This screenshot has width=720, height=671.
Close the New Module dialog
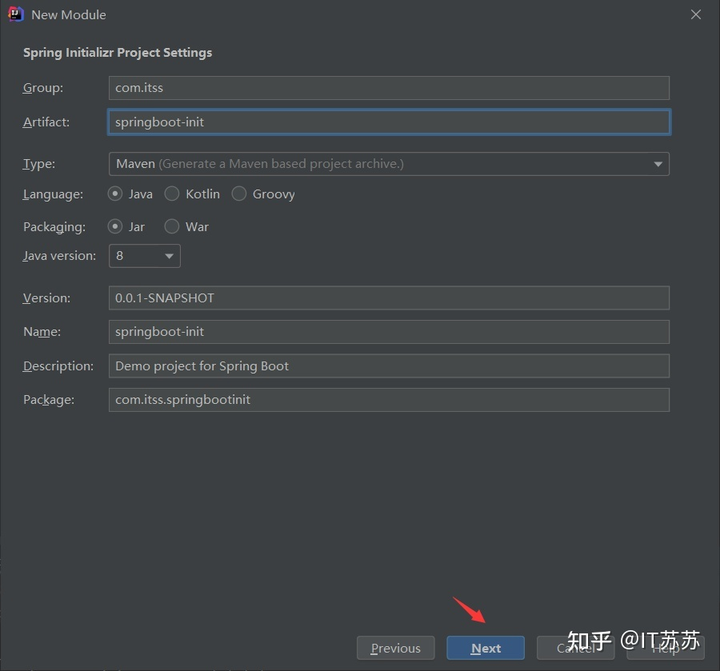tap(696, 15)
